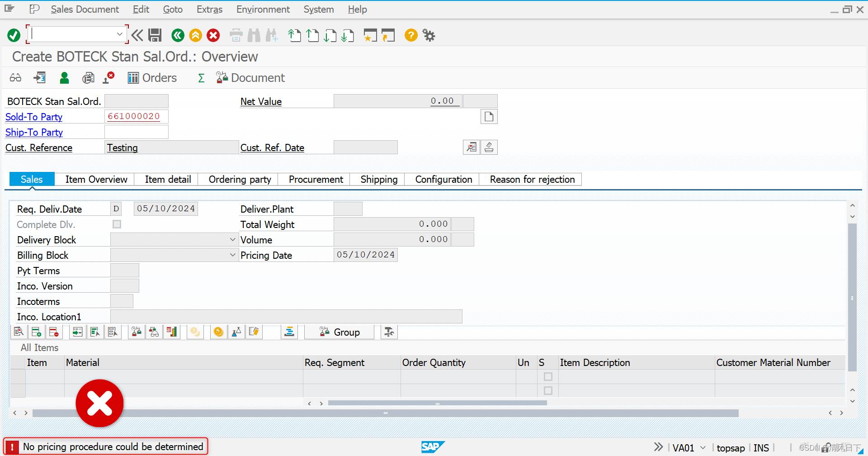The height and width of the screenshot is (456, 868).
Task: Switch to Reason for rejection tab
Action: (532, 179)
